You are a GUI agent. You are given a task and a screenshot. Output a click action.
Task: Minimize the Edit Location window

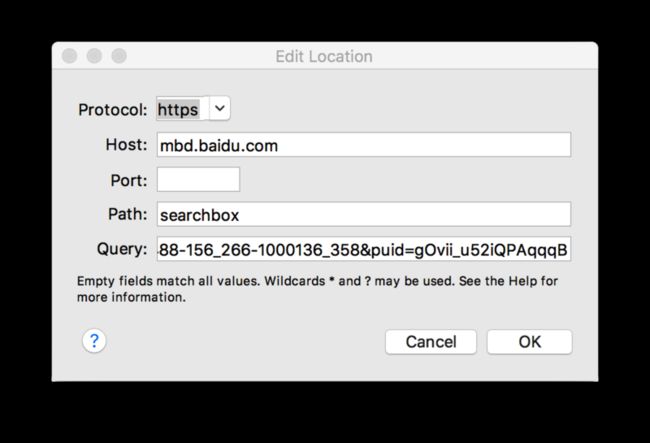95,56
